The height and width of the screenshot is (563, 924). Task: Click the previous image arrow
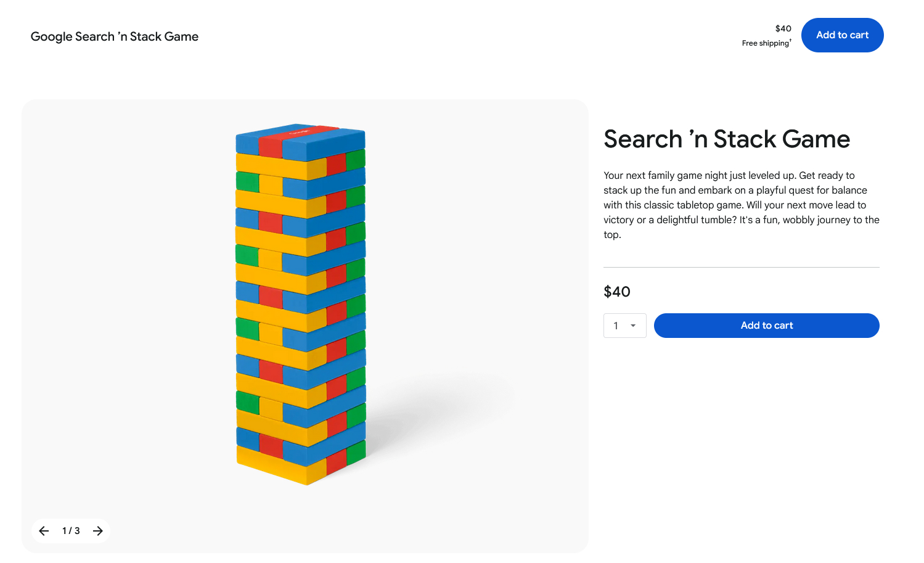(44, 531)
